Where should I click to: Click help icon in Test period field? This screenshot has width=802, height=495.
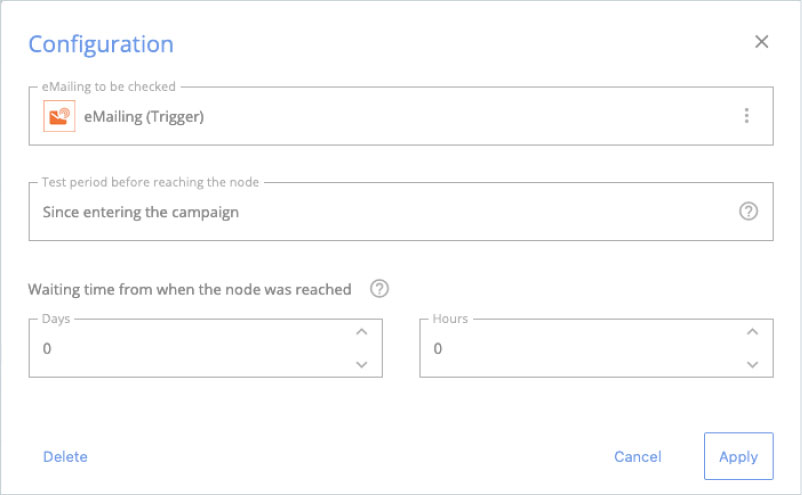coord(748,212)
